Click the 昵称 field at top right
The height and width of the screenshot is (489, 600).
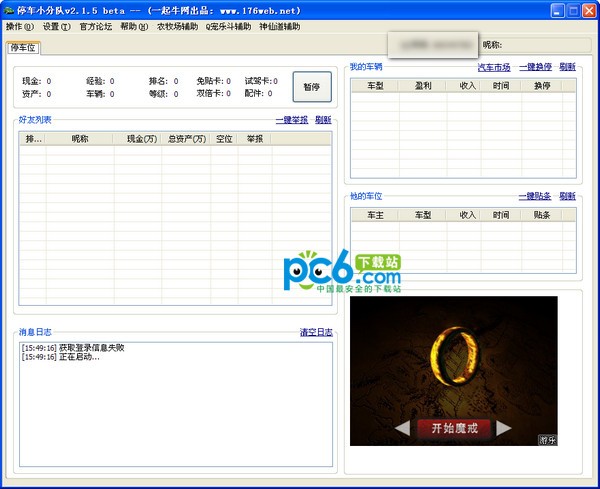tap(536, 45)
